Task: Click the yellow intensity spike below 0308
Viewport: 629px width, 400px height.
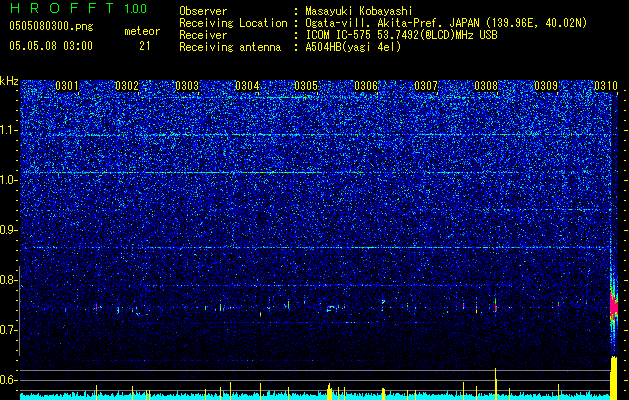Action: click(495, 382)
